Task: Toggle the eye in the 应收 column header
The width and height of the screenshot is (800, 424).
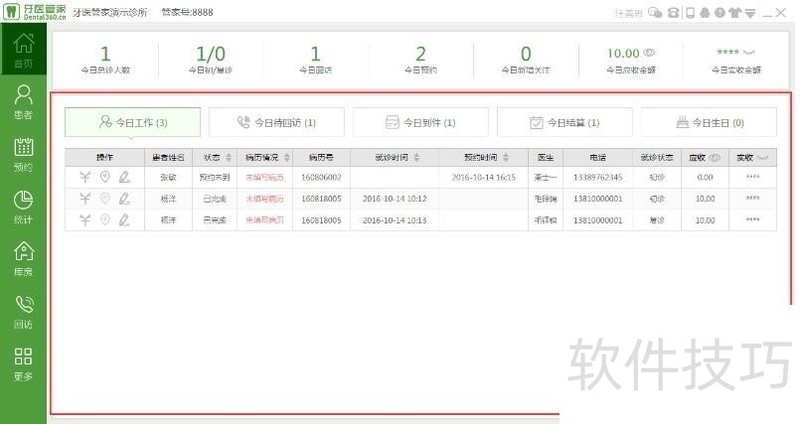Action: (x=715, y=158)
